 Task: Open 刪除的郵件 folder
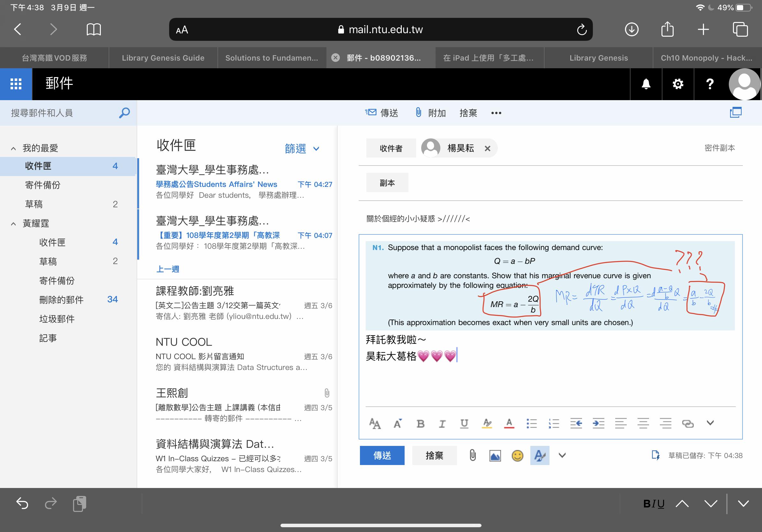(x=68, y=299)
